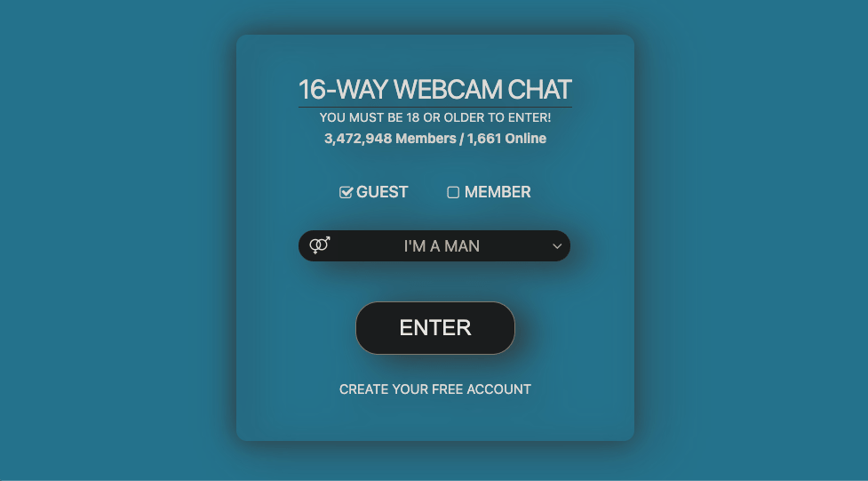868x481 pixels.
Task: Click the 1,661 Online count
Action: pyautogui.click(x=506, y=139)
